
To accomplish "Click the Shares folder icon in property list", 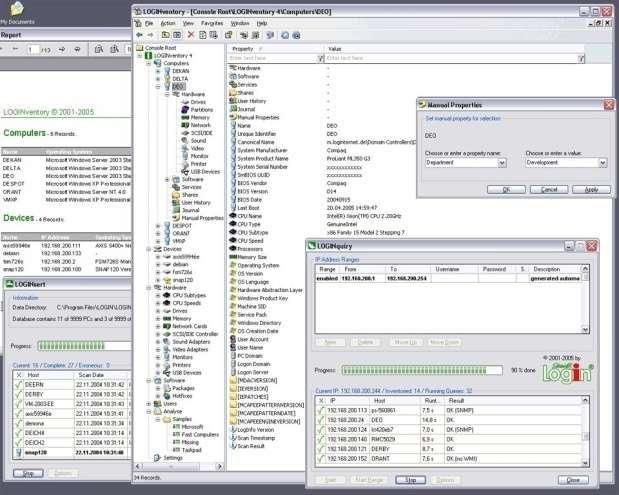I will pos(233,93).
